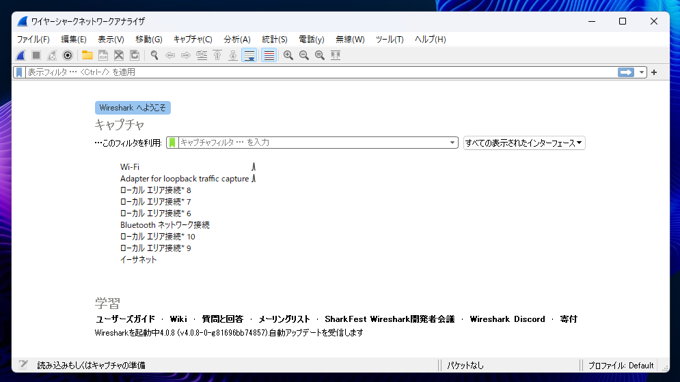The width and height of the screenshot is (680, 382).
Task: Open 表示(V) menu
Action: point(111,39)
